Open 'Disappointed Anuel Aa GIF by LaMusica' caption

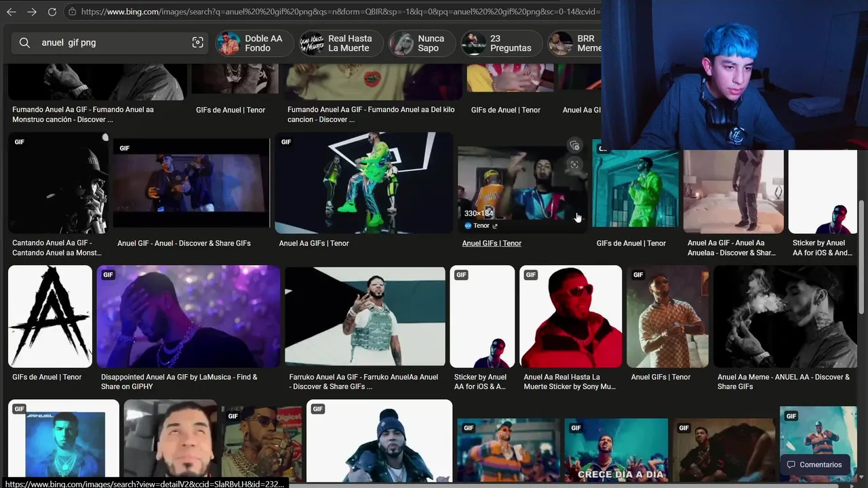[x=179, y=382]
